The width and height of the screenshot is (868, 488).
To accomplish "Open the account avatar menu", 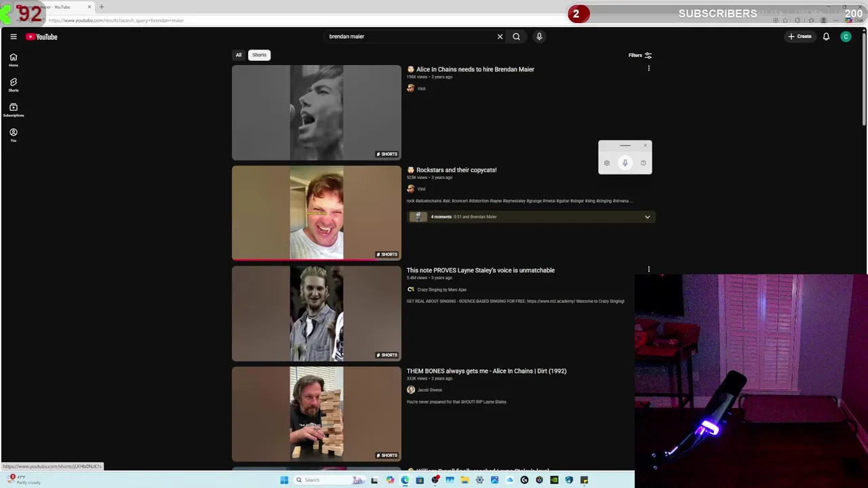I will pyautogui.click(x=846, y=37).
